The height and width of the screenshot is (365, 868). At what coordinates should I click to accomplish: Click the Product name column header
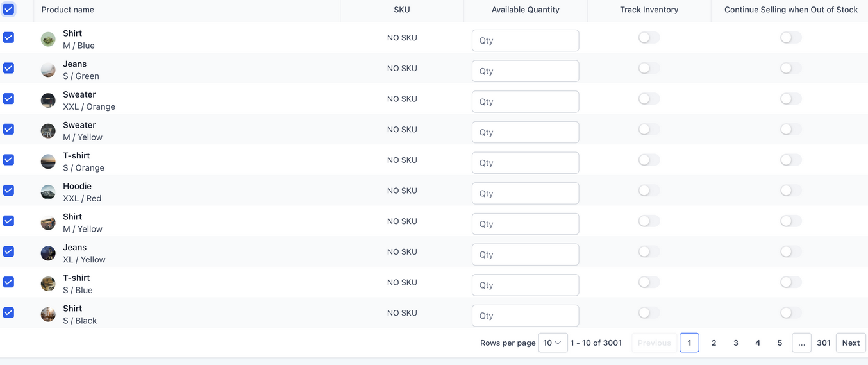67,10
